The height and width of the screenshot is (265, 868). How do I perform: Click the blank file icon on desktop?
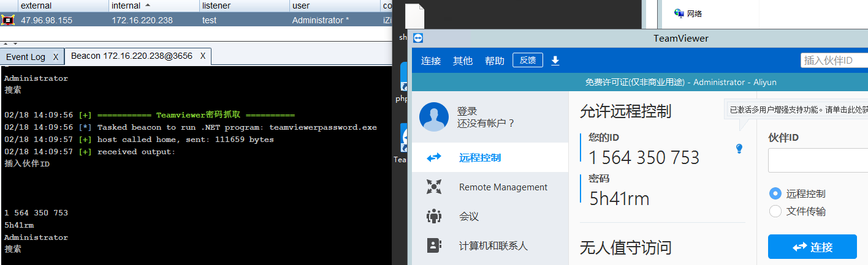tap(414, 15)
